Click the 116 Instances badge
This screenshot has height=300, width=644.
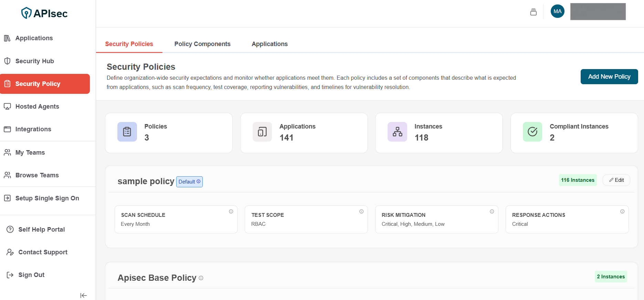577,180
